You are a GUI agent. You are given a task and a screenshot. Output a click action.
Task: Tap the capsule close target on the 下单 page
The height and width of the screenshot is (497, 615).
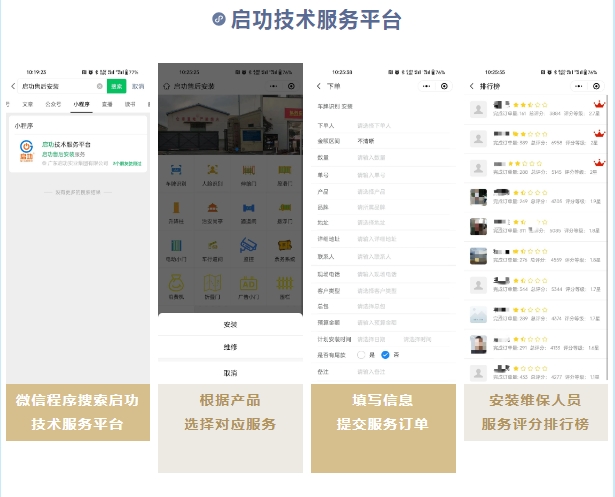click(x=444, y=86)
